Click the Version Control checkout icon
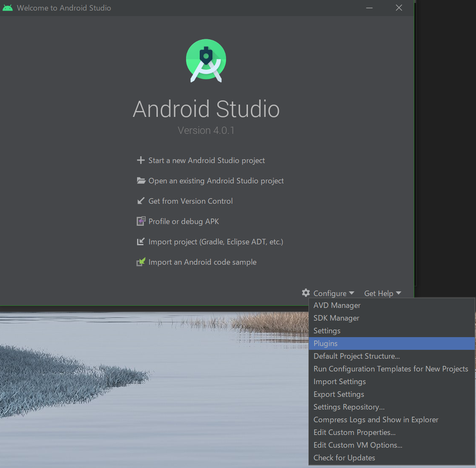This screenshot has width=476, height=468. coord(140,201)
